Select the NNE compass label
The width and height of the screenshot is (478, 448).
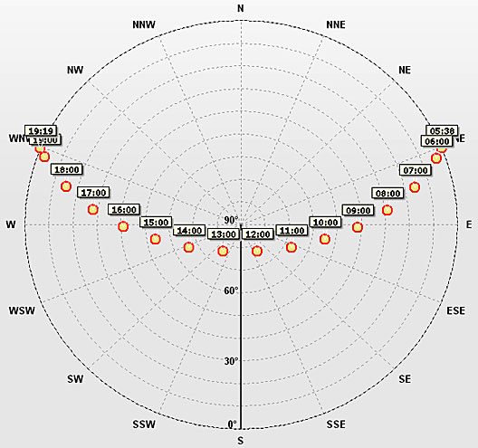click(x=336, y=24)
